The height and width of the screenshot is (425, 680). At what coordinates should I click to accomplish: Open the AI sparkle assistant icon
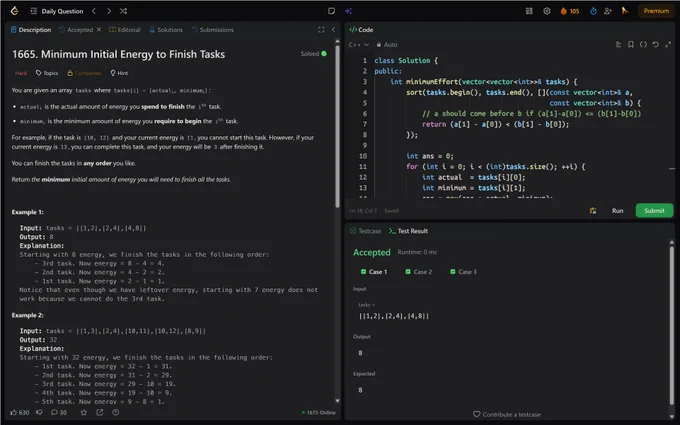(348, 11)
